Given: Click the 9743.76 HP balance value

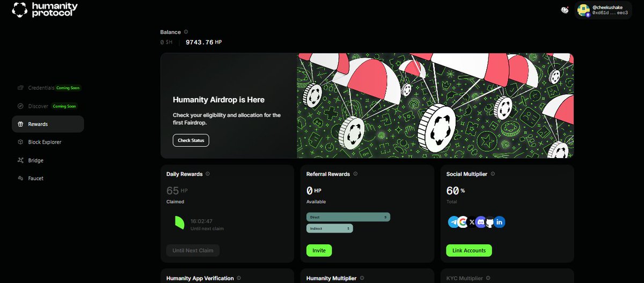Looking at the screenshot, I should 203,42.
